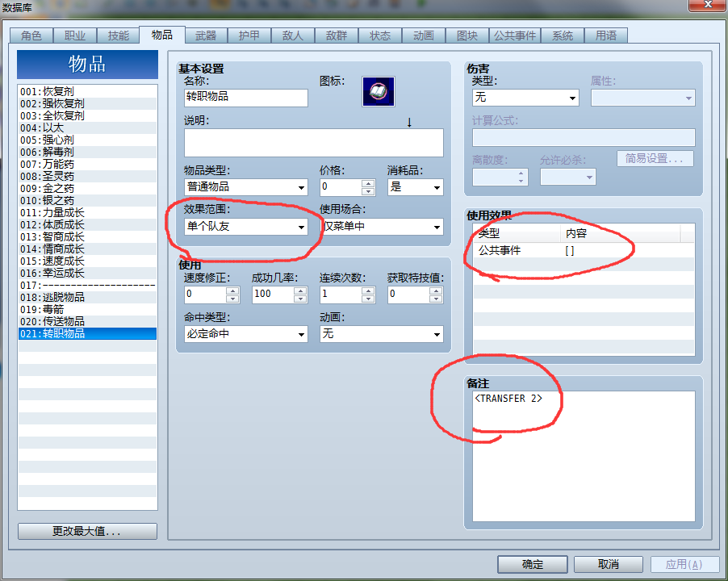Expand the 效果范围 dropdown
This screenshot has width=728, height=581.
[x=246, y=227]
